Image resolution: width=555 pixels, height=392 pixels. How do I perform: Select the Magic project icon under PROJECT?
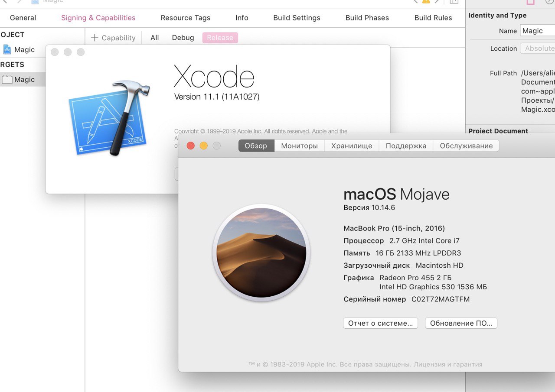coord(7,49)
